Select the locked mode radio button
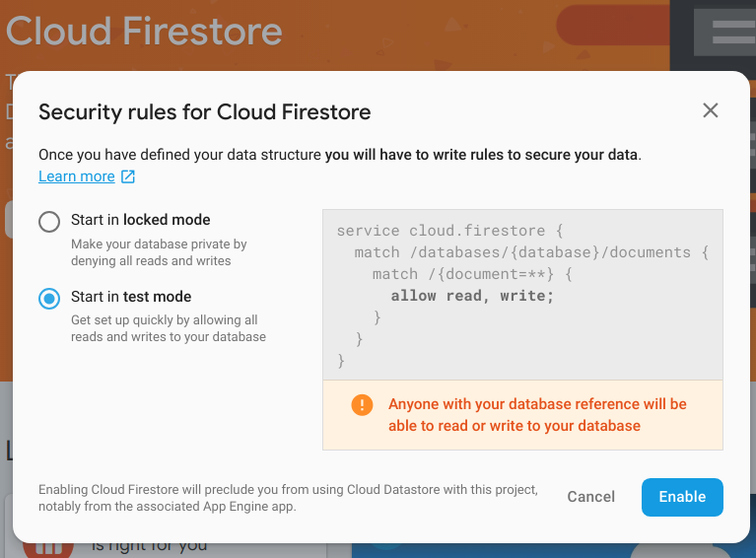Image resolution: width=756 pixels, height=558 pixels. [49, 221]
